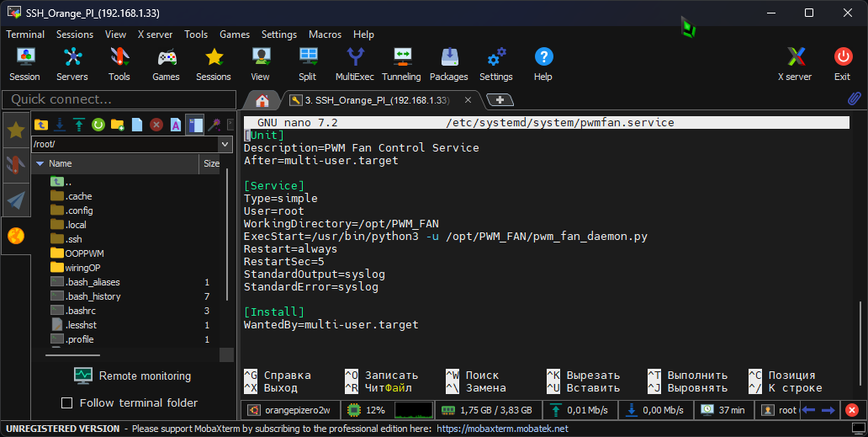Click the text file 'A' rename icon
This screenshot has width=868, height=437.
click(176, 125)
